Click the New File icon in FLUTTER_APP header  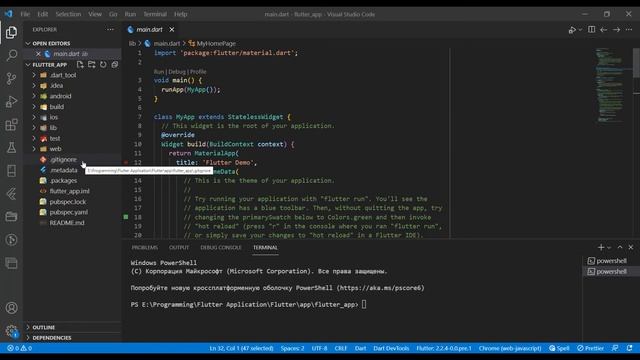[x=80, y=64]
